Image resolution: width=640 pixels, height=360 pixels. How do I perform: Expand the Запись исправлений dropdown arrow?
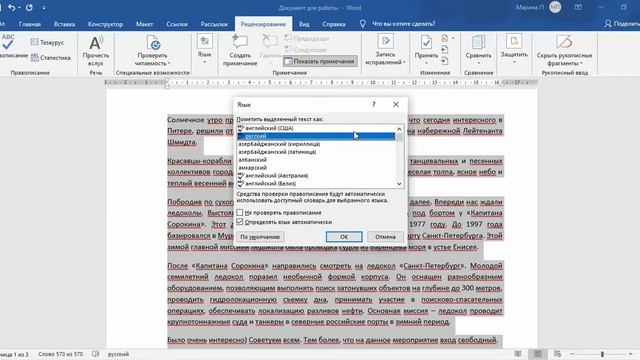404,62
